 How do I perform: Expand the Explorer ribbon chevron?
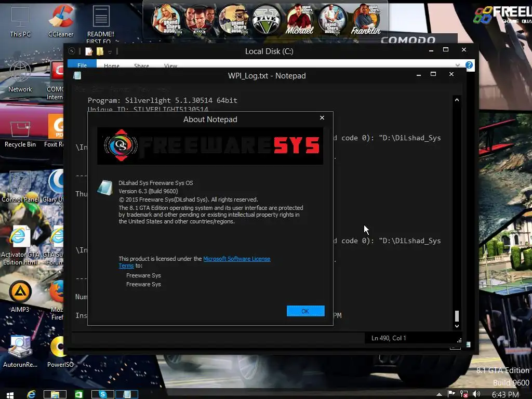[x=458, y=65]
